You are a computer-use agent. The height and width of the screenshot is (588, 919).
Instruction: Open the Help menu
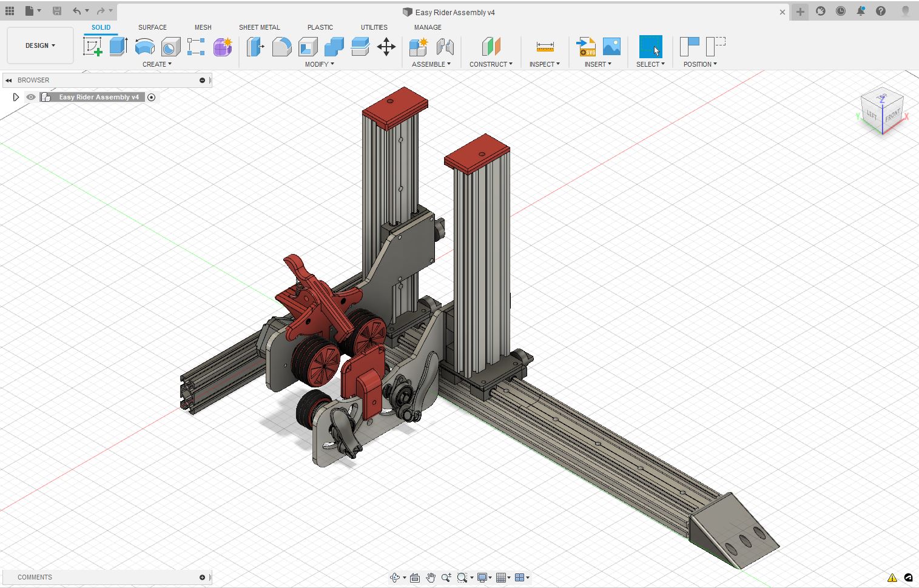point(881,11)
